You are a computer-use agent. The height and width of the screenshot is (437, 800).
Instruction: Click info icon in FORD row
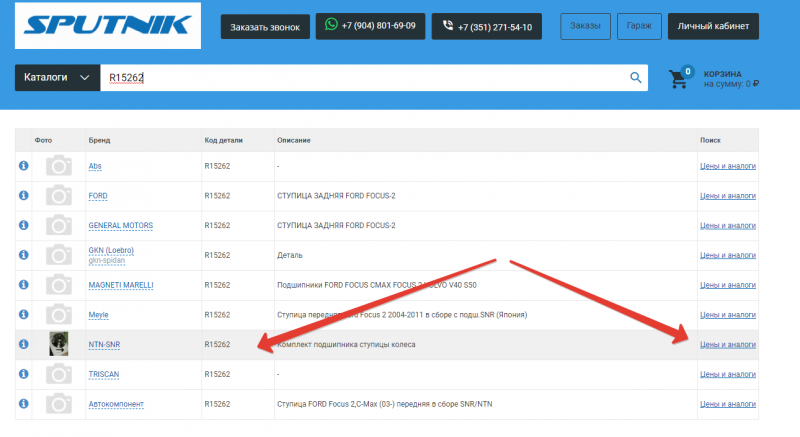[23, 195]
